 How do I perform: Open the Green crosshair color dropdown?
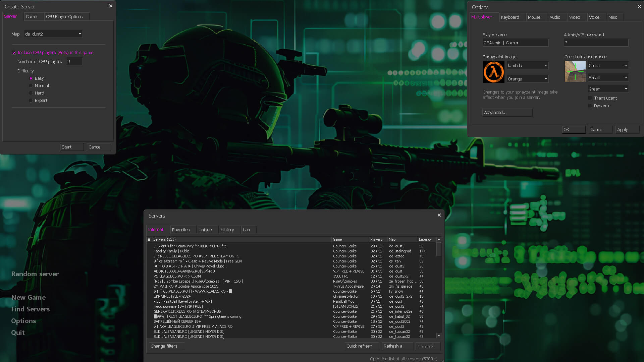(608, 89)
